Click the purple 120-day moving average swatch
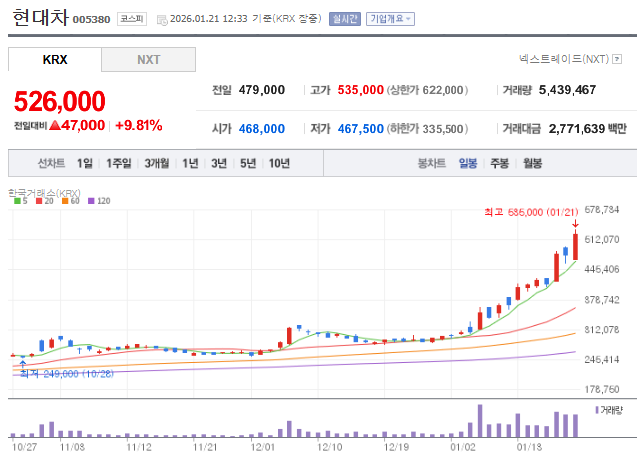The height and width of the screenshot is (457, 637). [x=91, y=201]
